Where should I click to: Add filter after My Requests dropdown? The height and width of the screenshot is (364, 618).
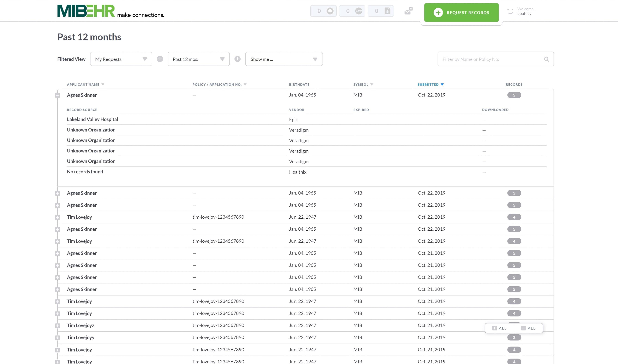click(160, 59)
